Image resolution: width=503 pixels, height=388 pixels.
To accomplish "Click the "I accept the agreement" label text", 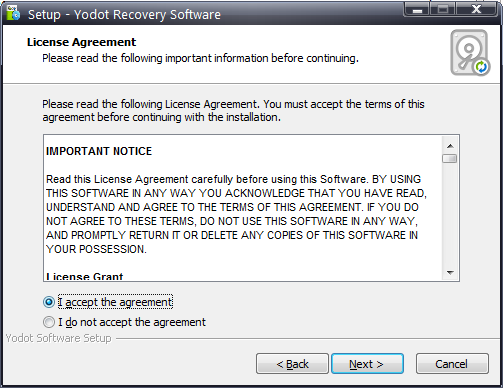I will coord(115,302).
